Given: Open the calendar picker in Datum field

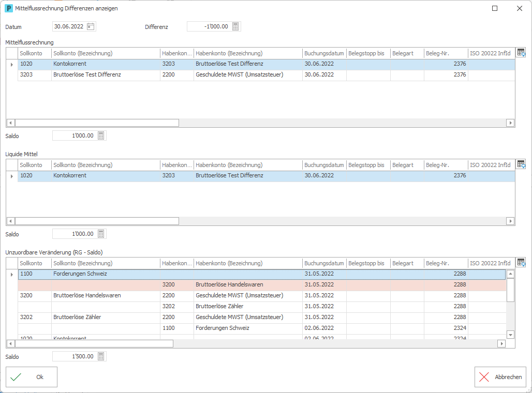Looking at the screenshot, I should pyautogui.click(x=90, y=26).
